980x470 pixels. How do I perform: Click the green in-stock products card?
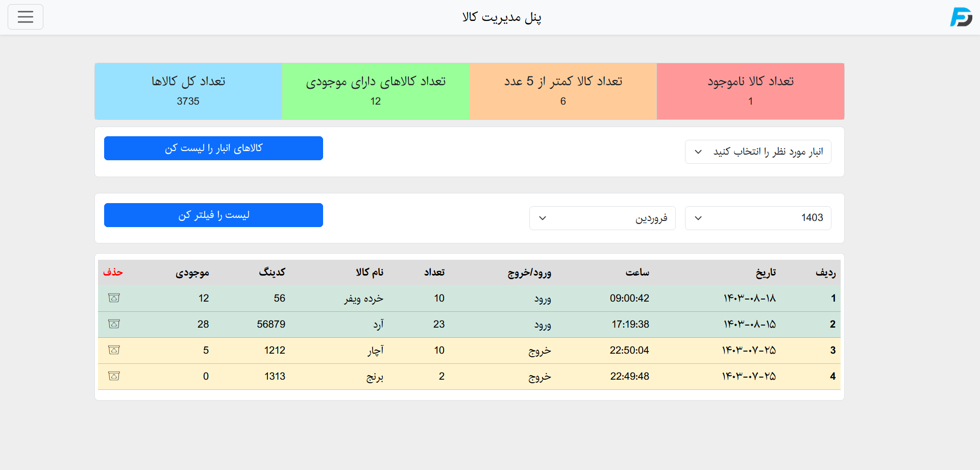pyautogui.click(x=376, y=91)
